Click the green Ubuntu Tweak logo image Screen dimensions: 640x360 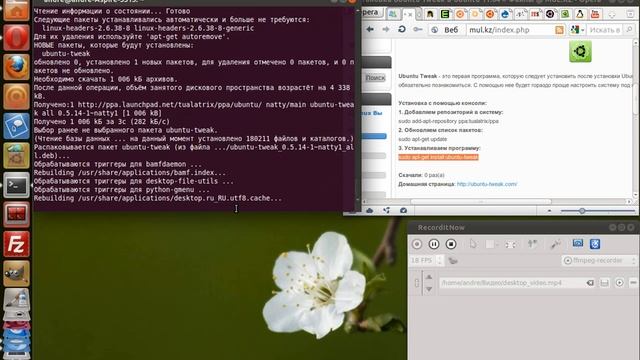[x=580, y=51]
